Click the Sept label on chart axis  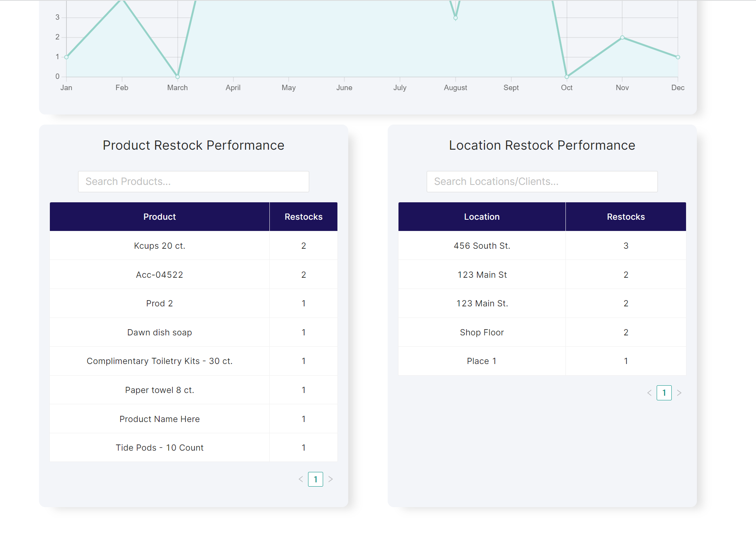click(x=511, y=88)
